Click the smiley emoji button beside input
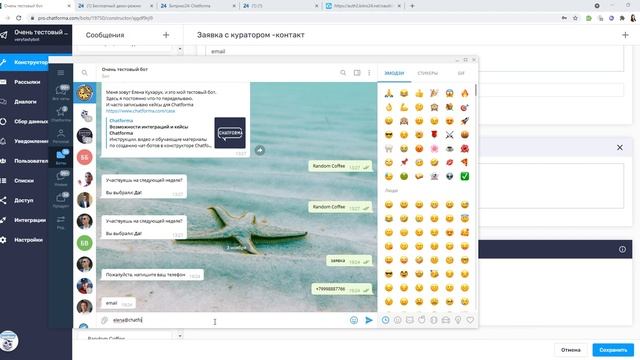 [x=354, y=320]
